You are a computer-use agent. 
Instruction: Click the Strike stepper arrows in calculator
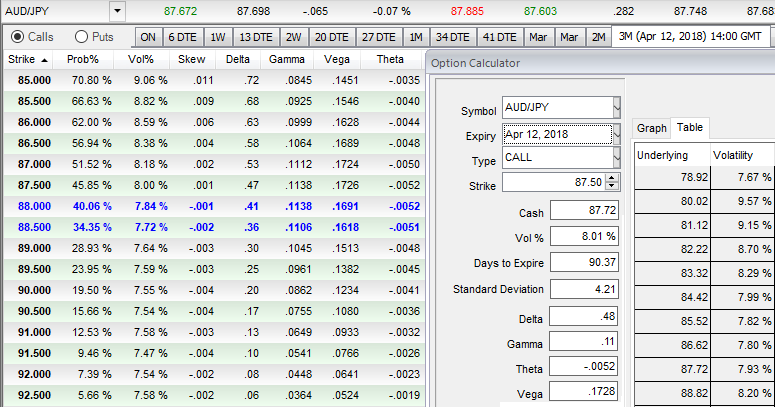tap(612, 183)
